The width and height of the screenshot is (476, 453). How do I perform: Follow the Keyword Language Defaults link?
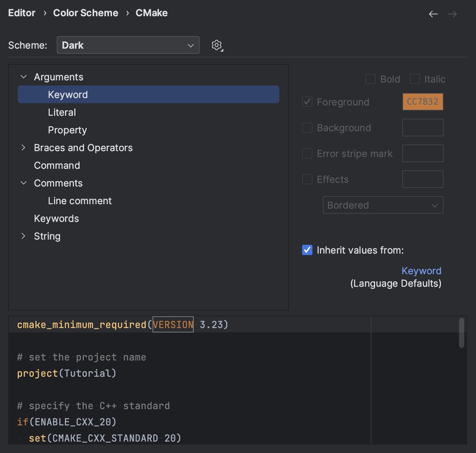tap(421, 271)
